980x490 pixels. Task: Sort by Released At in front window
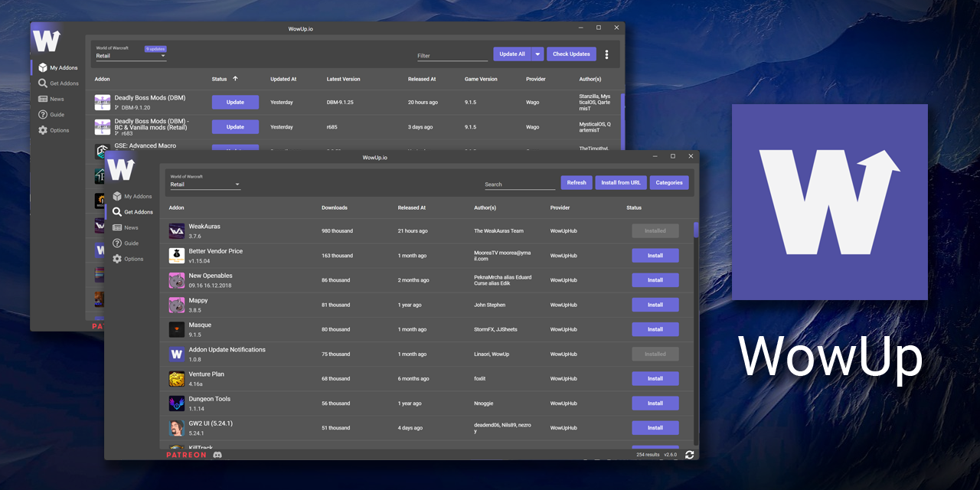[x=412, y=207]
